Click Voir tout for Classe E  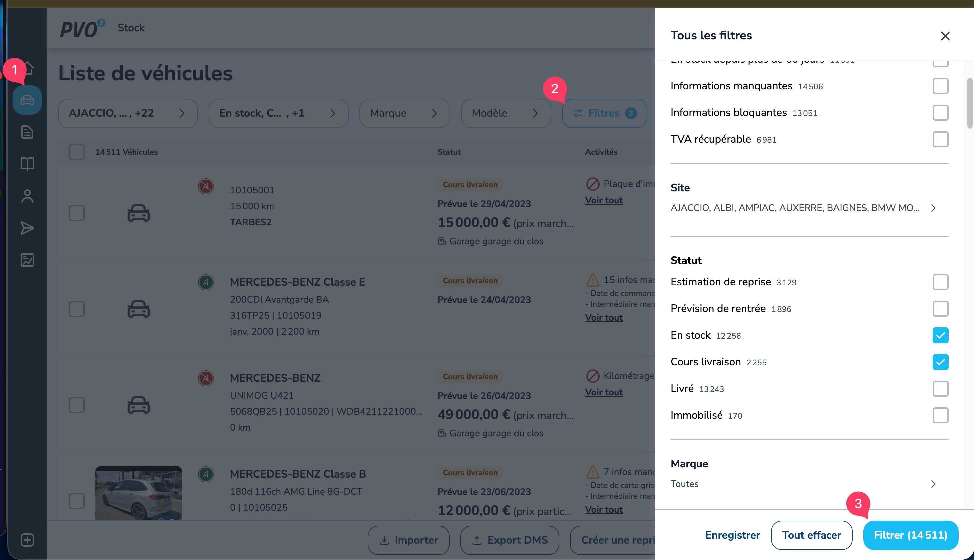(x=604, y=318)
